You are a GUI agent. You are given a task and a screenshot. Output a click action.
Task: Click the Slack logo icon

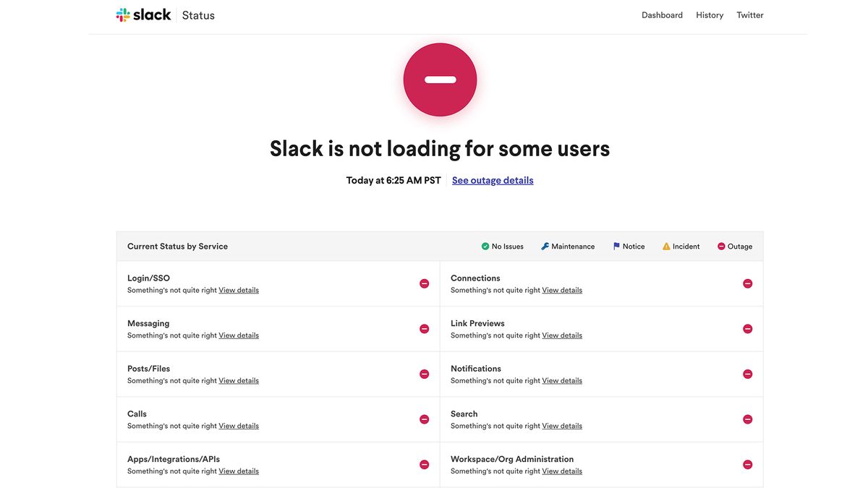click(122, 13)
